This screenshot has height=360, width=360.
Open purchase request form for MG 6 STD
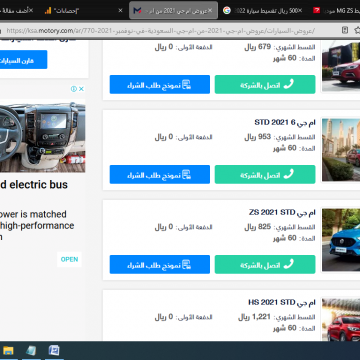pos(160,174)
